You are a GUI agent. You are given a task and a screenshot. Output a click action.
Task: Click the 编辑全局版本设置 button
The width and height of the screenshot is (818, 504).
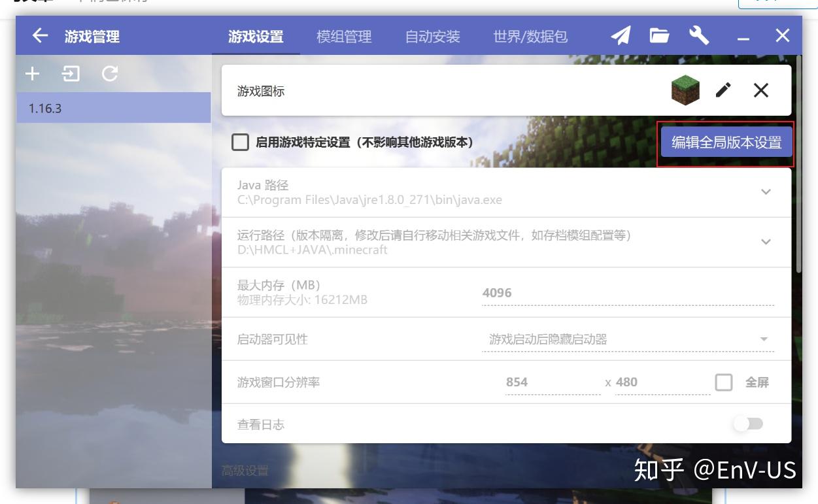pyautogui.click(x=726, y=141)
